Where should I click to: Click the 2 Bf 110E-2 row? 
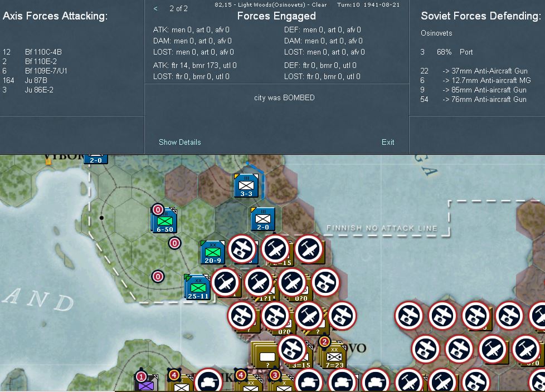pyautogui.click(x=30, y=61)
